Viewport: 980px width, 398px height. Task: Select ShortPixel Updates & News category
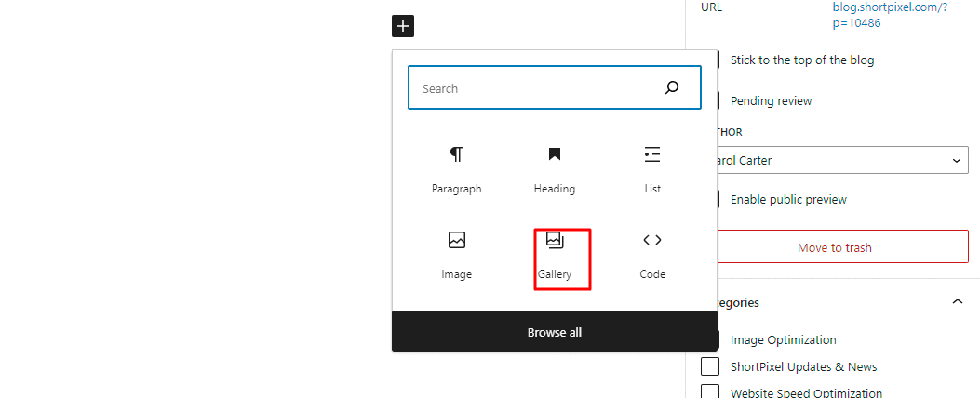[x=710, y=366]
